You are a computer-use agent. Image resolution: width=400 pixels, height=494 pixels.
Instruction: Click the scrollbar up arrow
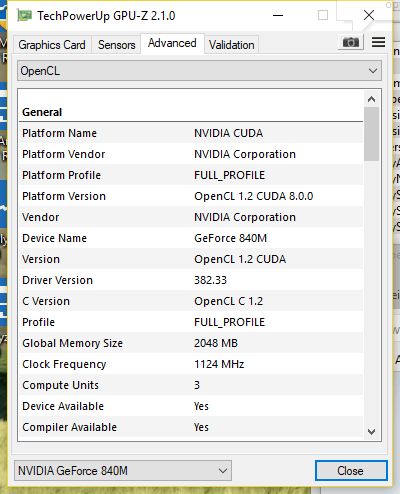point(371,99)
